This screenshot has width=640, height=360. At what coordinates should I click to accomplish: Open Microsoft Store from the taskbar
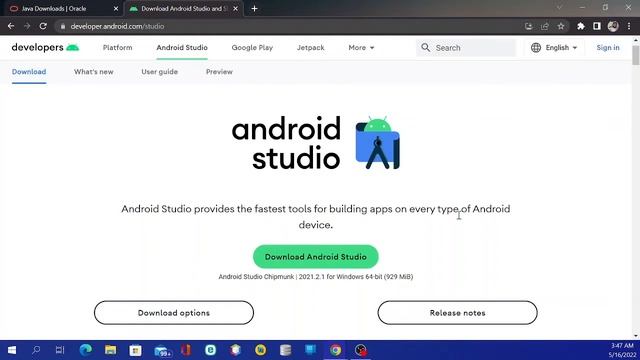(x=135, y=350)
